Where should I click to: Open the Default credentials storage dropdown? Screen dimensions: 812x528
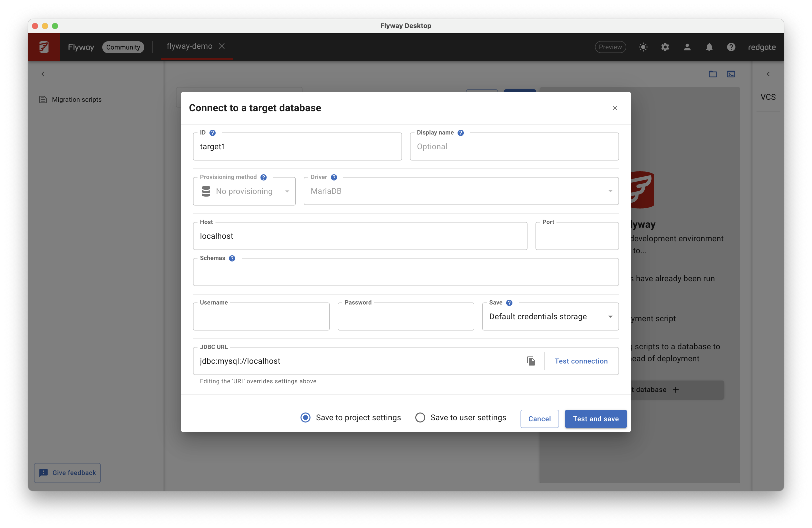[x=550, y=316]
